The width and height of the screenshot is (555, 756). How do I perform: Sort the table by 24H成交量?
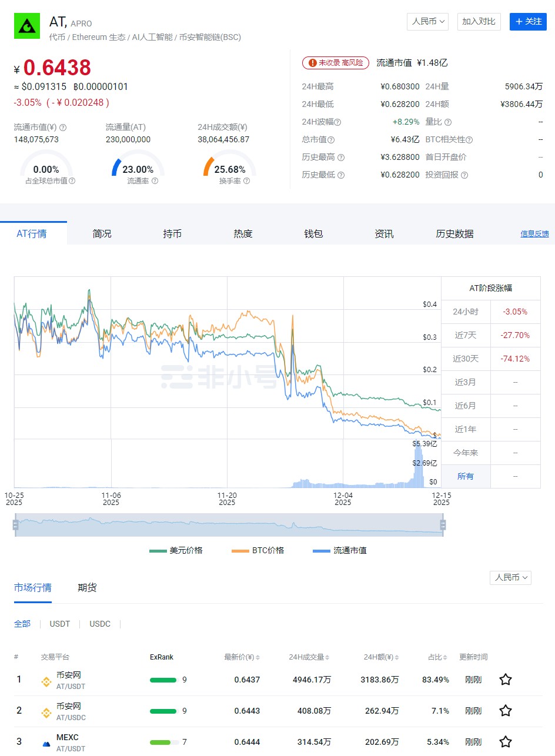coord(309,657)
